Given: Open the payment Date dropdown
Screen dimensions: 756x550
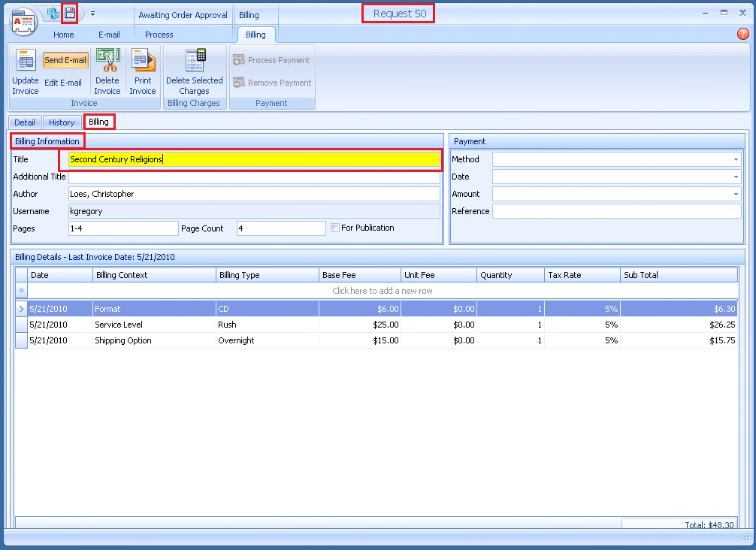Looking at the screenshot, I should [x=736, y=177].
